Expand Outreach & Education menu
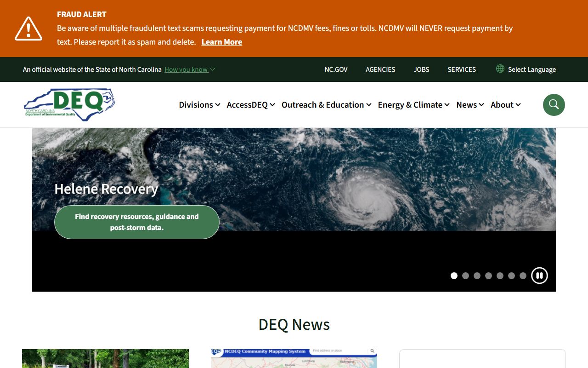This screenshot has width=588, height=368. point(326,105)
